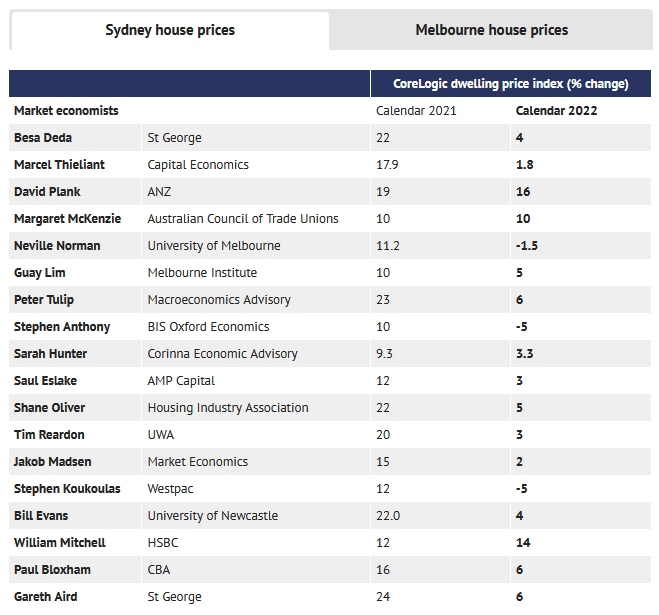659x615 pixels.
Task: Click the Margaret McKenzie name
Action: coord(66,219)
